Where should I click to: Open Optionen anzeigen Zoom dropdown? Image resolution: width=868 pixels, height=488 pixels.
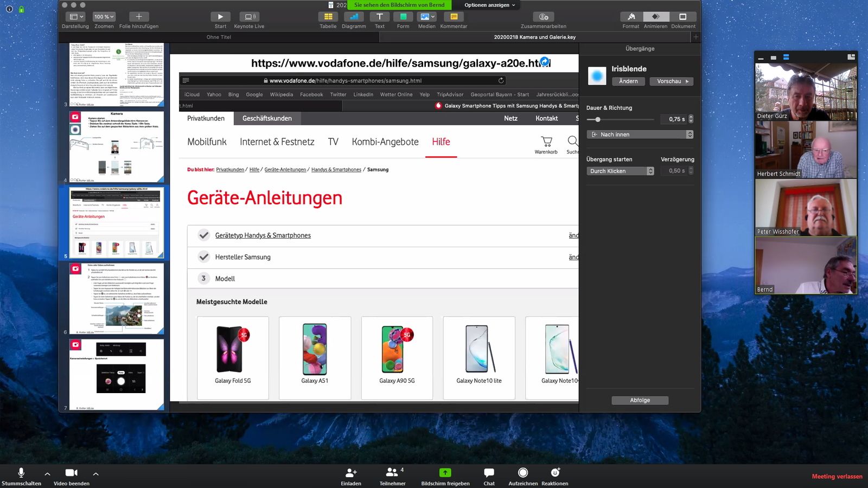490,5
